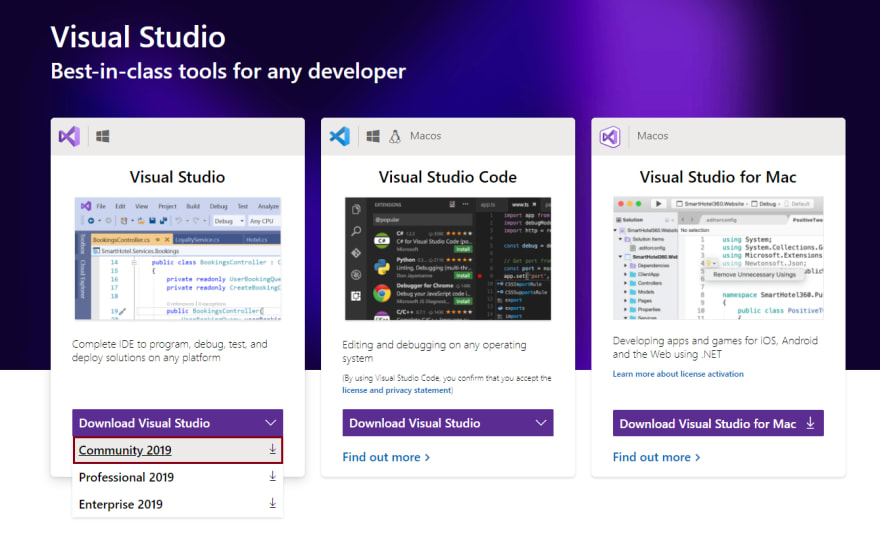The width and height of the screenshot is (880, 537).
Task: Click the Visual Studio IDE screenshot thumbnail
Action: point(178,259)
